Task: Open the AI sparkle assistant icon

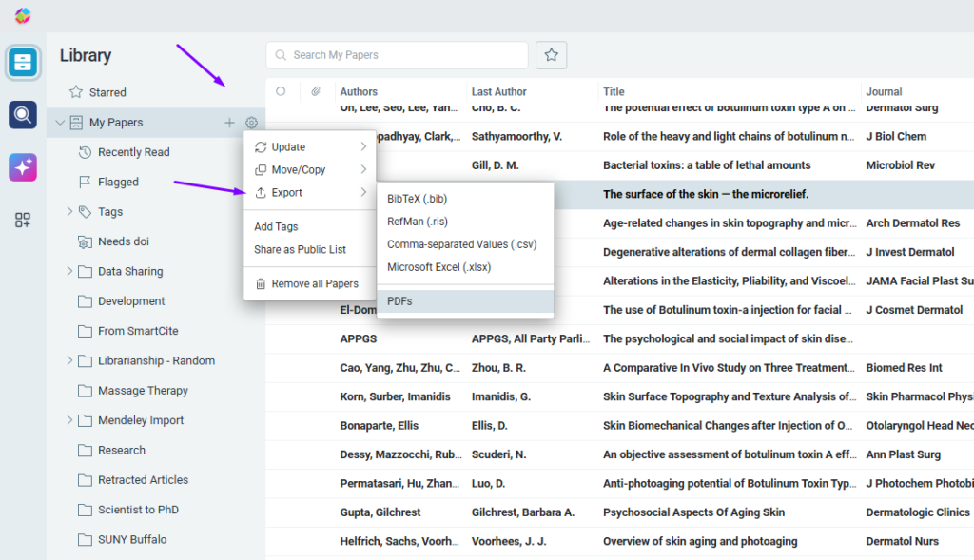Action: click(23, 167)
